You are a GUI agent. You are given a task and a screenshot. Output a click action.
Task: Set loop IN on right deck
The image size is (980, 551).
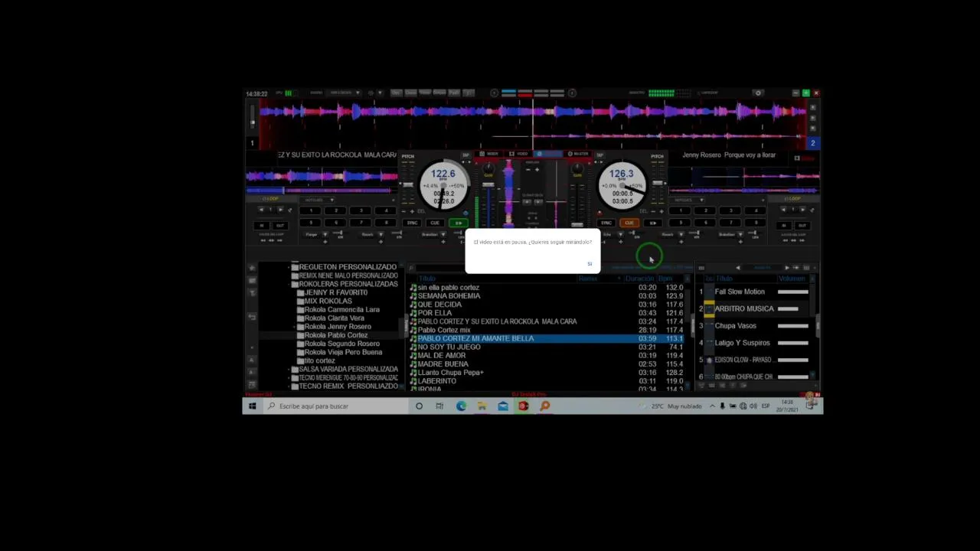784,226
